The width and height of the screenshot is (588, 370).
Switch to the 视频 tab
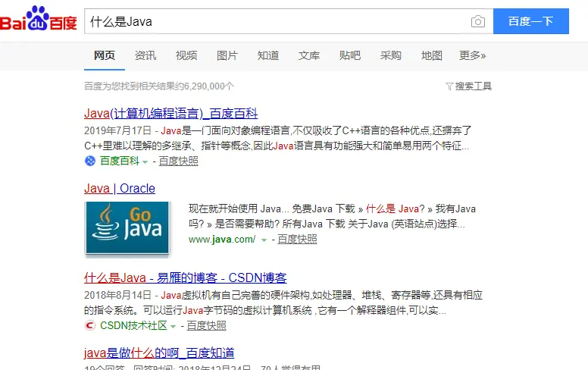coord(186,55)
